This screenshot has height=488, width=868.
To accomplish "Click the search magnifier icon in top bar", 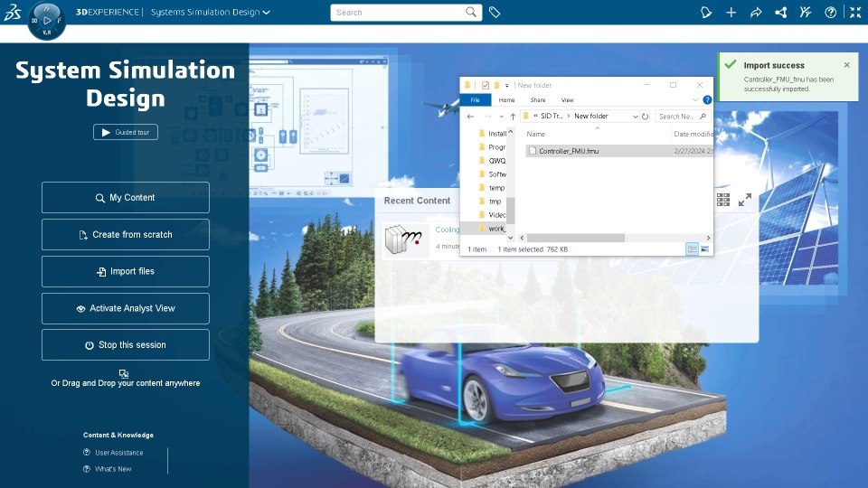I will coord(470,12).
